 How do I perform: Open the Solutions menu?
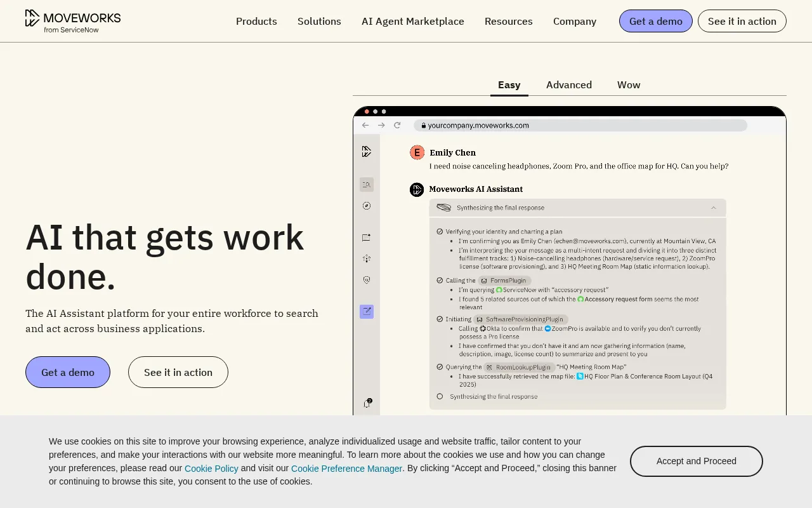click(319, 21)
